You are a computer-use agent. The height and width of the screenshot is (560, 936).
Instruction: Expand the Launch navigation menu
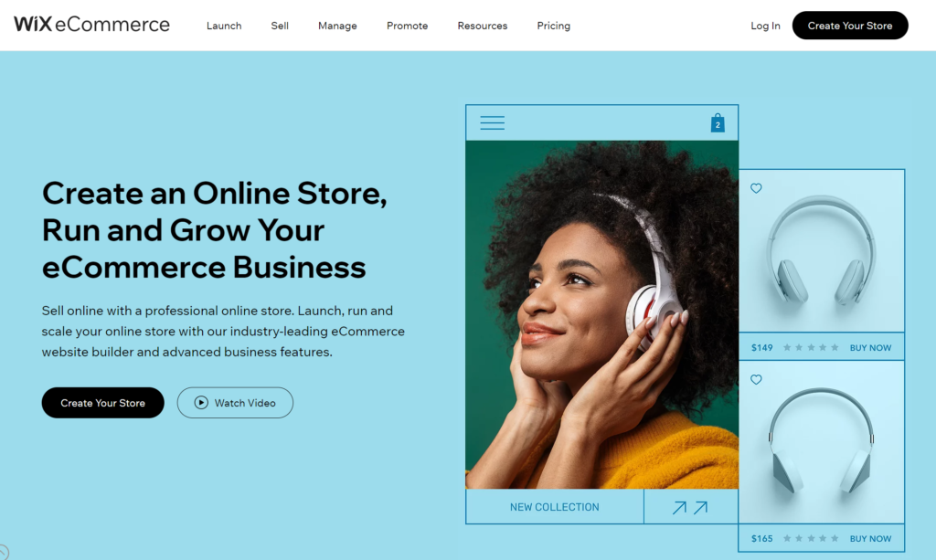[224, 26]
